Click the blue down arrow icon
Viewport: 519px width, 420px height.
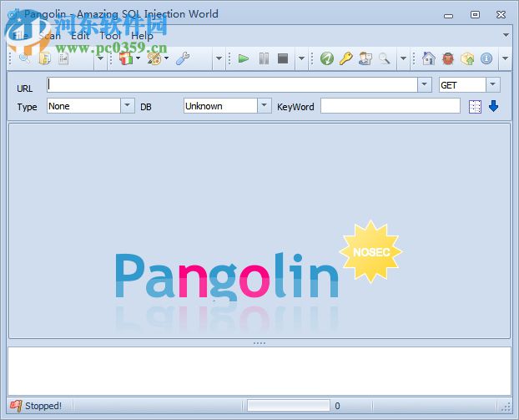(493, 106)
